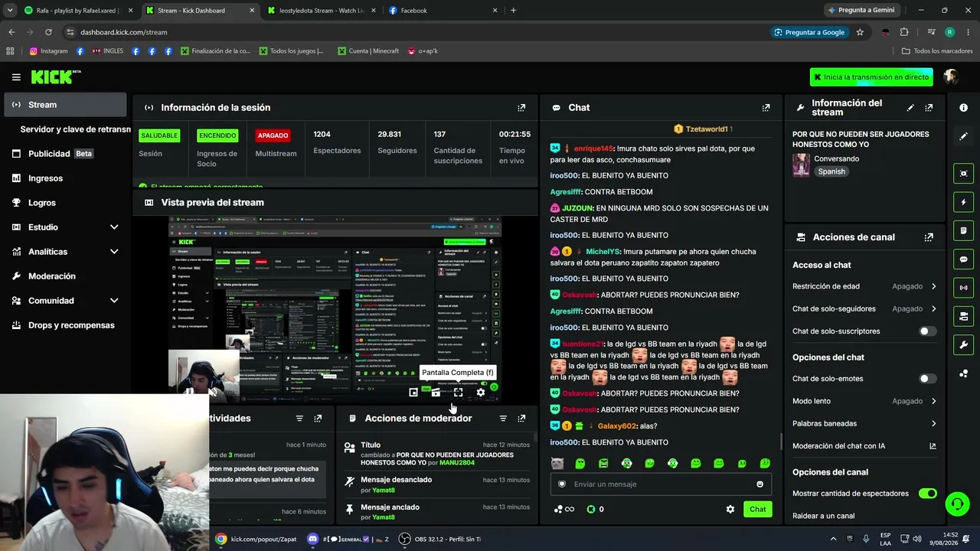
Task: Open the tab search dropdown in Chrome
Action: click(x=11, y=11)
